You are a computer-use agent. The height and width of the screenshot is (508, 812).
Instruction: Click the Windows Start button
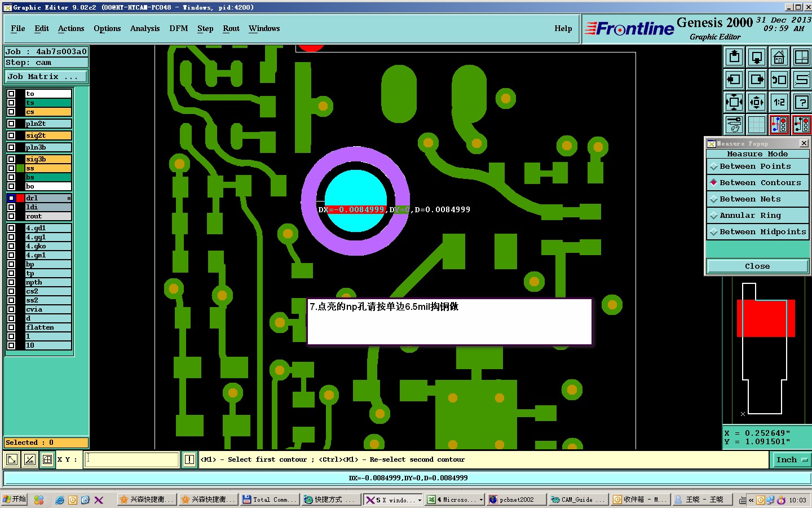click(x=14, y=500)
